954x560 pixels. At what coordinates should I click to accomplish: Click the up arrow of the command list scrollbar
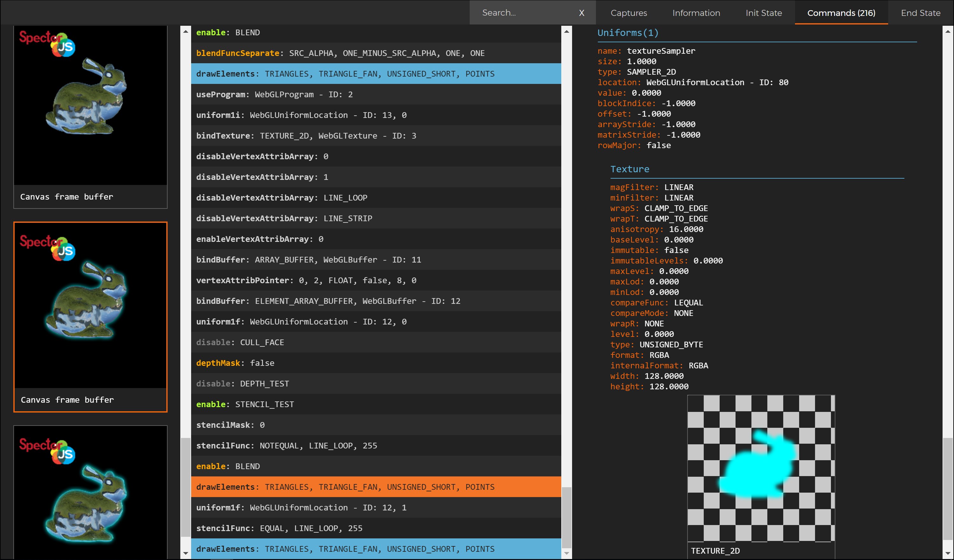pos(566,31)
